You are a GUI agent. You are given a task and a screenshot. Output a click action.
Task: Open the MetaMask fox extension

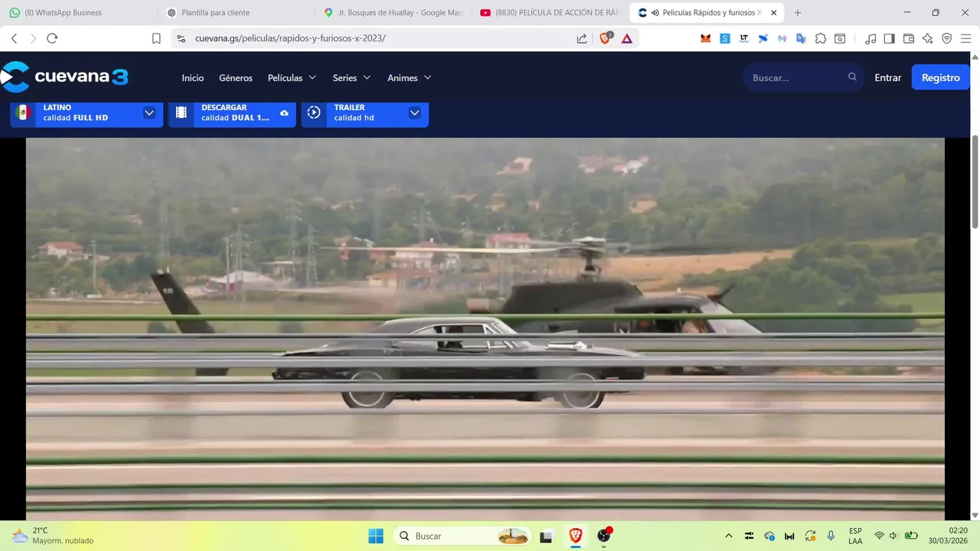(x=706, y=38)
